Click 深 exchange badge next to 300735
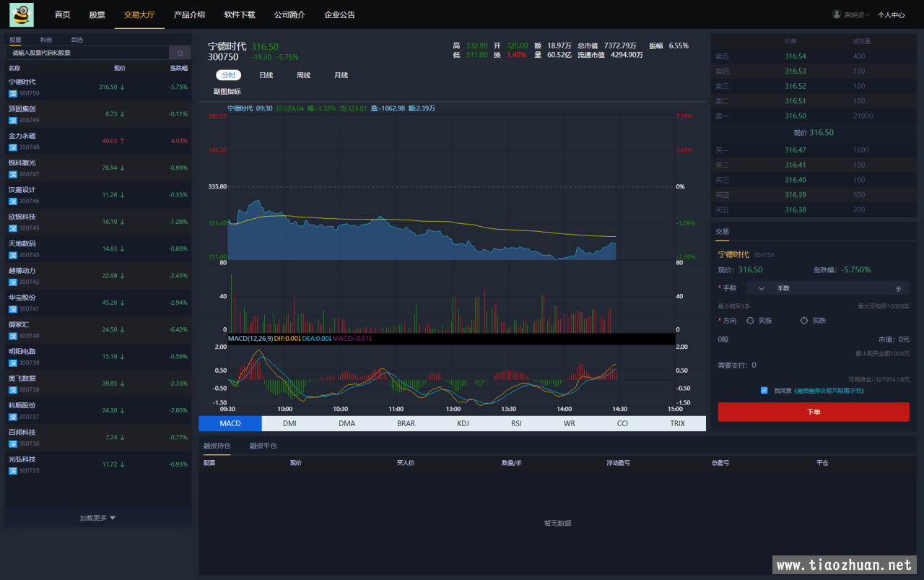The image size is (924, 580). tap(12, 471)
